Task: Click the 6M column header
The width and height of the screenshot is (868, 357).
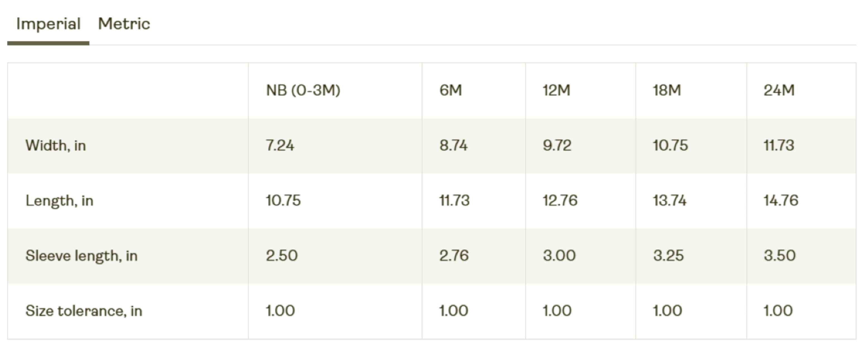Action: (451, 90)
